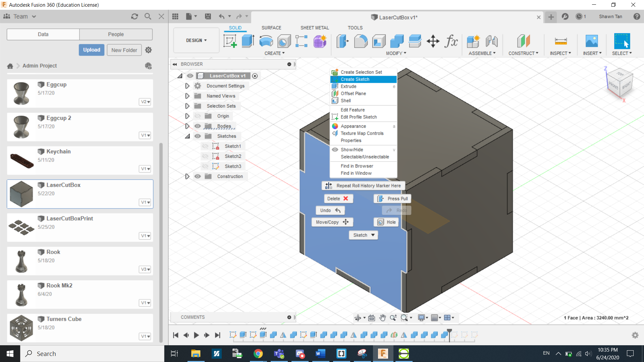The width and height of the screenshot is (644, 362).
Task: Select the Measure inspect icon
Action: 561,41
